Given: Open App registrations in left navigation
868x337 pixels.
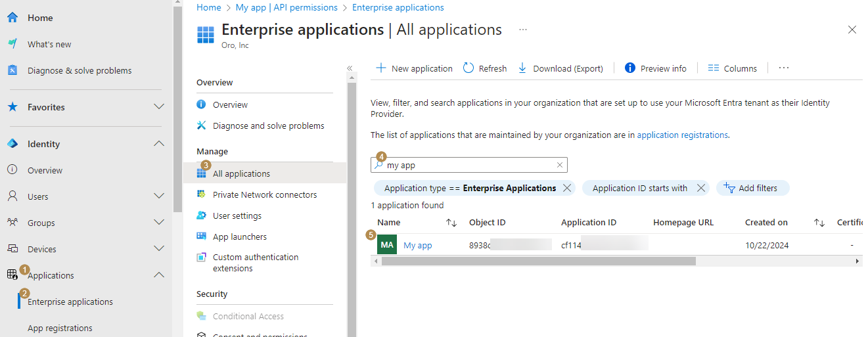Looking at the screenshot, I should point(60,328).
